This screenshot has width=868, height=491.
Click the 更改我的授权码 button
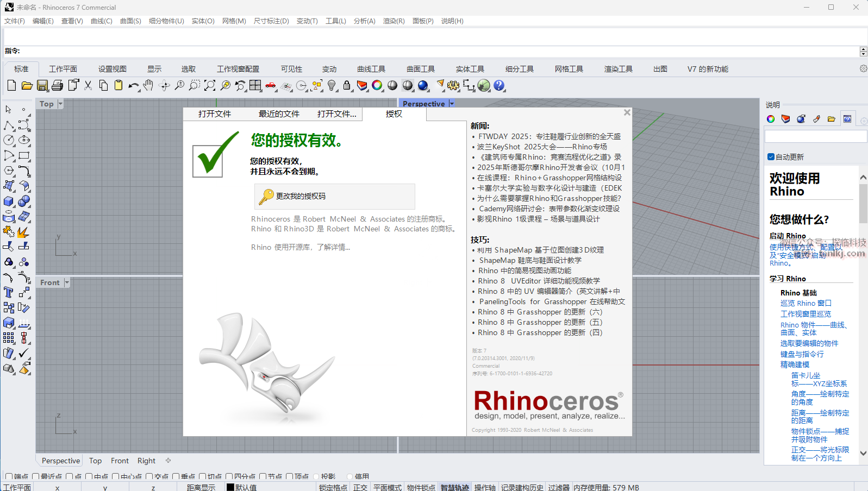[x=334, y=196]
